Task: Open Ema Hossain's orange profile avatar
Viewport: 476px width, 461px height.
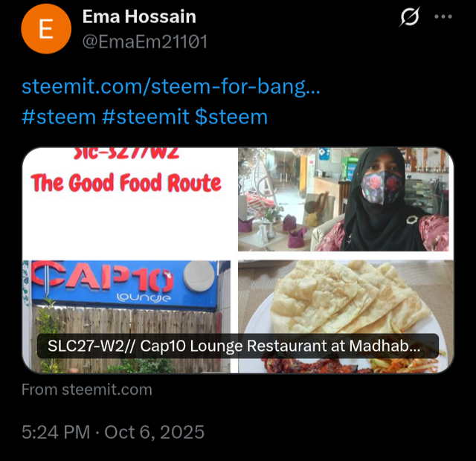Action: tap(46, 29)
